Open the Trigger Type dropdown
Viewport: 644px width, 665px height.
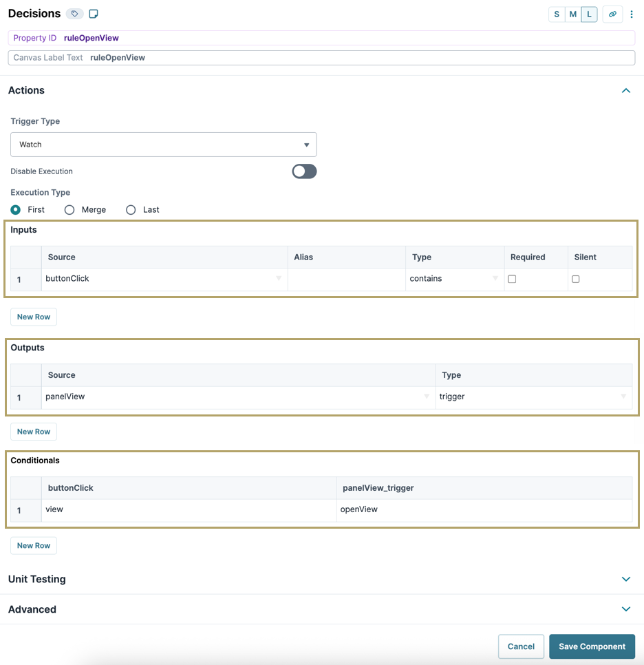click(x=164, y=145)
